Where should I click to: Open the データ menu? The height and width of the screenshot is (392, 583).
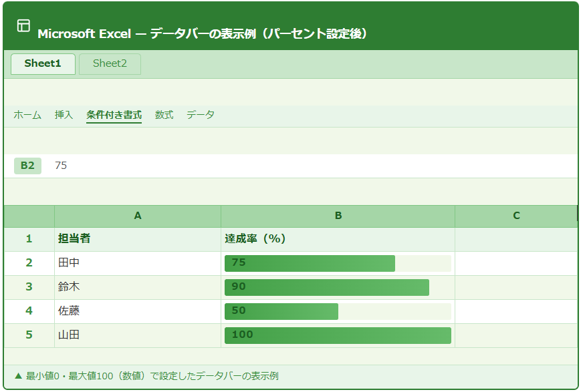point(201,115)
